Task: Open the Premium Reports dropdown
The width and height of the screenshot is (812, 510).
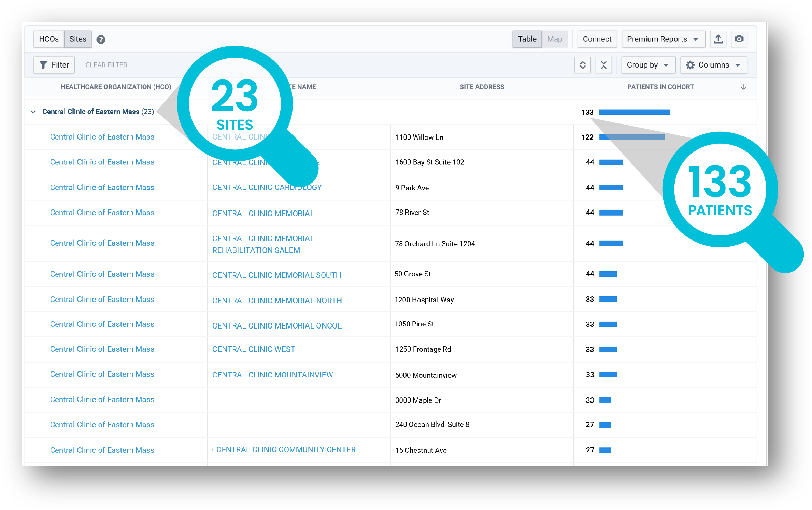Action: click(x=663, y=39)
